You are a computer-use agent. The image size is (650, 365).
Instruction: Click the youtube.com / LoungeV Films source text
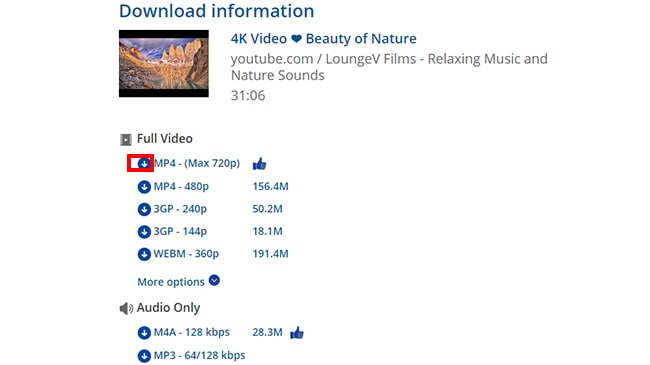point(389,67)
